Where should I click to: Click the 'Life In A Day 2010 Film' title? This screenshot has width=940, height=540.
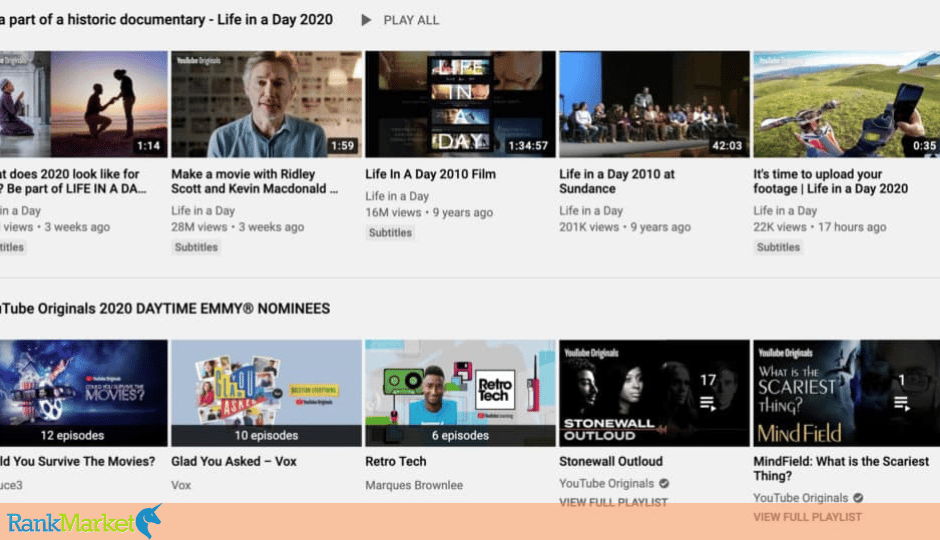click(430, 174)
